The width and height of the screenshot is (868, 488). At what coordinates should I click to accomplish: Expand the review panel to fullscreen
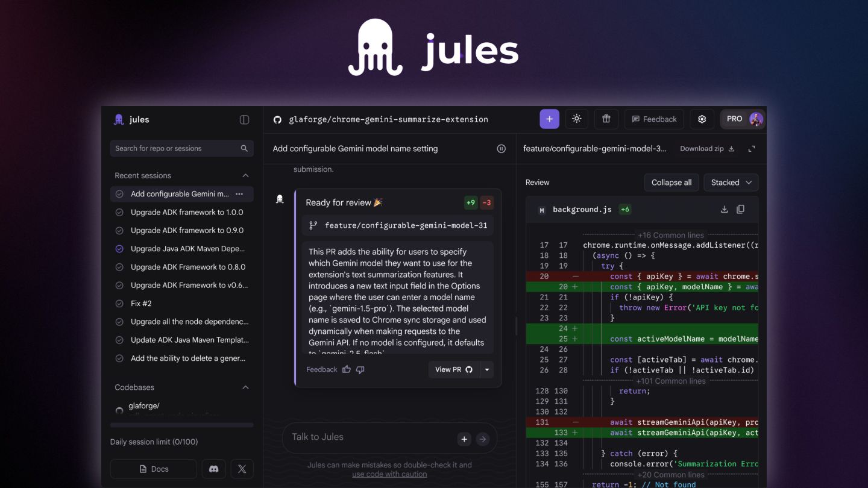pos(752,149)
